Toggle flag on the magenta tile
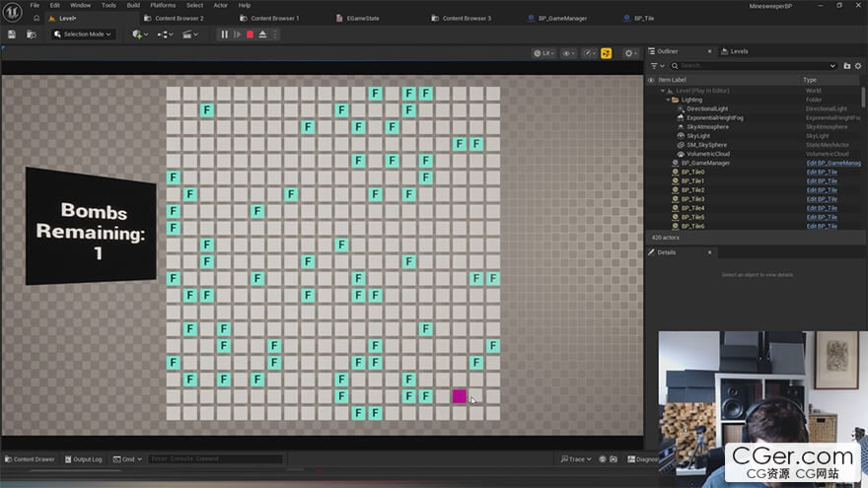Screen dimensions: 868x488 tap(459, 396)
